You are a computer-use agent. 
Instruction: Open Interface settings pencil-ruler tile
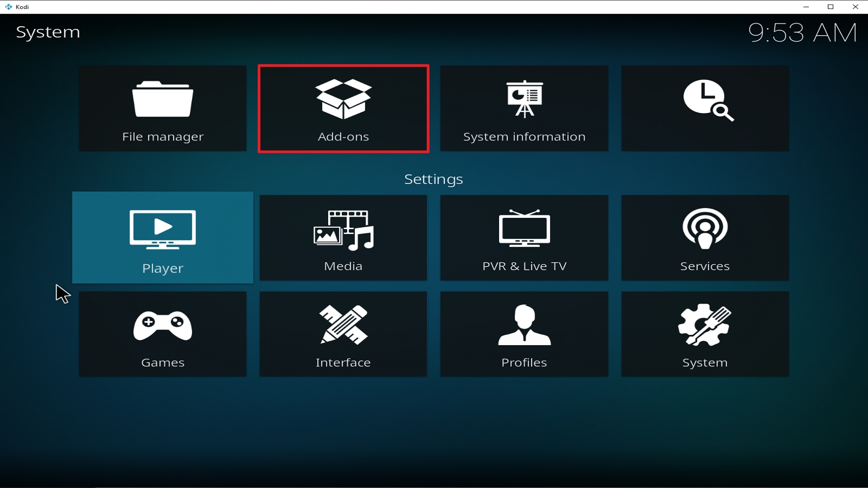coord(344,334)
